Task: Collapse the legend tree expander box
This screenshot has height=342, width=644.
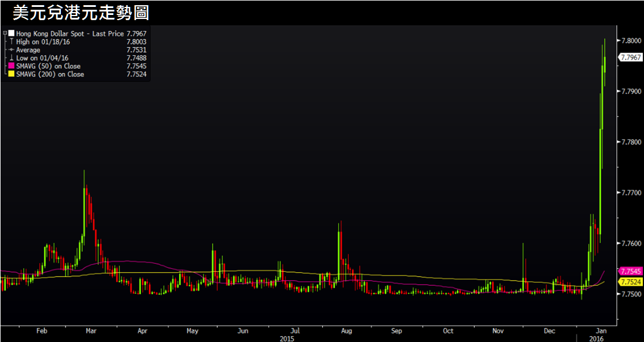Action: (x=5, y=33)
